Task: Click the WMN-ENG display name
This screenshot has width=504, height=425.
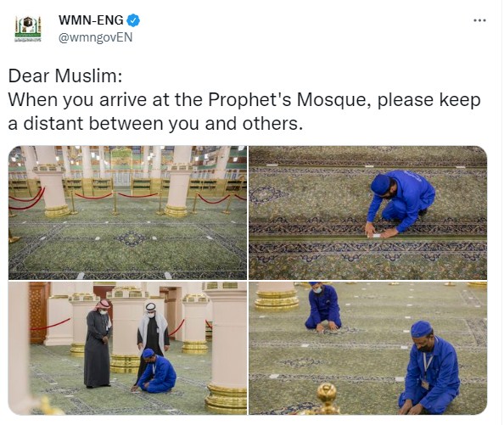Action: coord(91,20)
